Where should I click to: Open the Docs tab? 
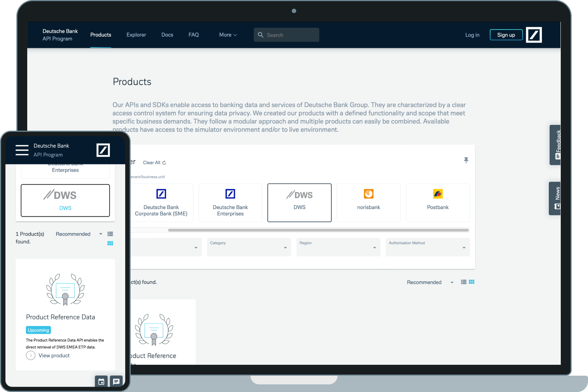click(167, 35)
